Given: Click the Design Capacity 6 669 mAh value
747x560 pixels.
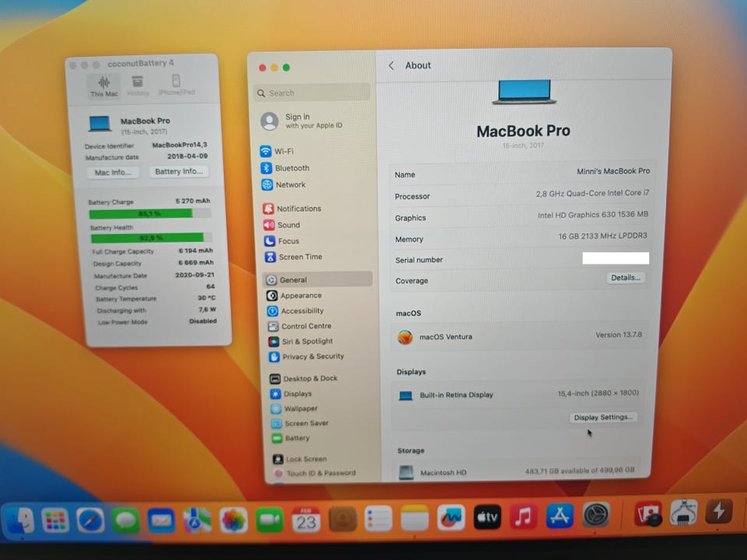Looking at the screenshot, I should click(x=196, y=262).
